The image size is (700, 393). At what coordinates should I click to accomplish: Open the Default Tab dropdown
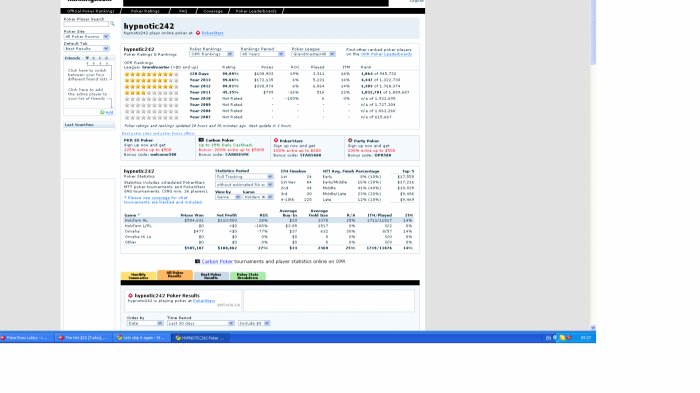pos(87,49)
